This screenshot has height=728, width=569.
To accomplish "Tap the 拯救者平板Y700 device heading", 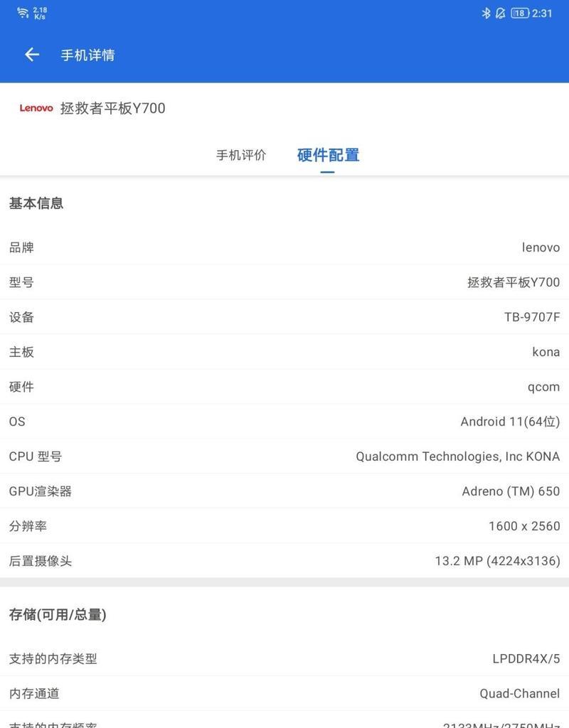I will (113, 108).
